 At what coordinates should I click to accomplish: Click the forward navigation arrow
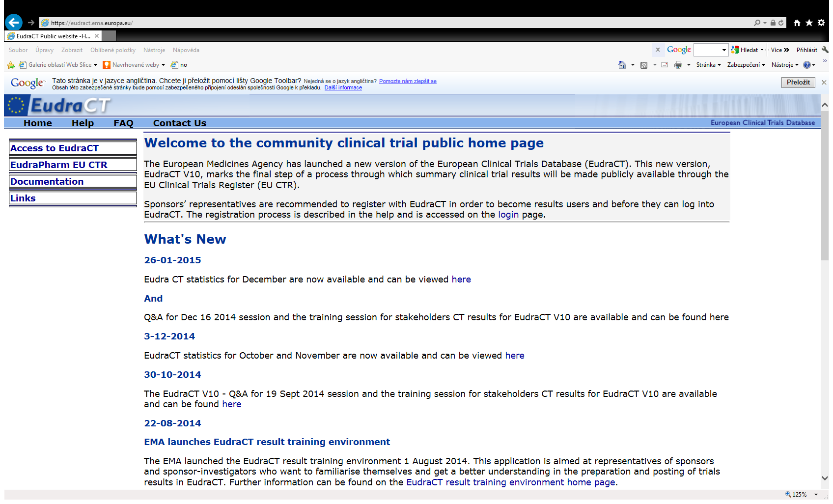coord(31,23)
